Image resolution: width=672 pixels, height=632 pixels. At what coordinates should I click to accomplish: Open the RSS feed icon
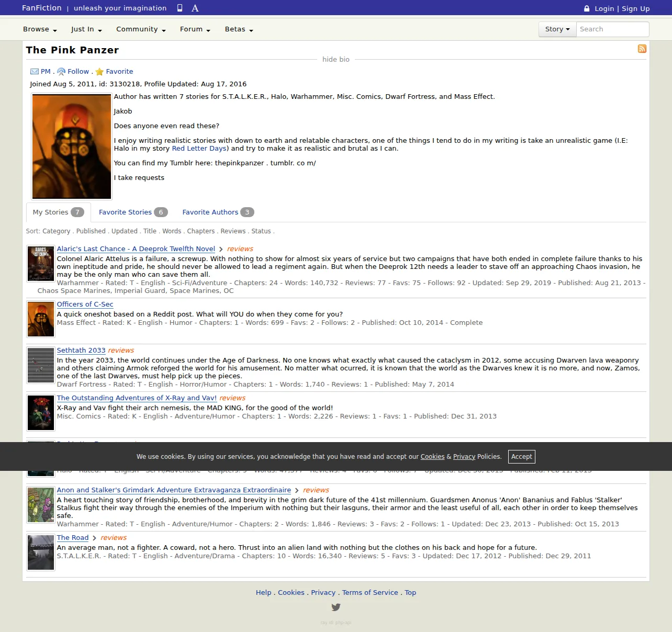[642, 49]
